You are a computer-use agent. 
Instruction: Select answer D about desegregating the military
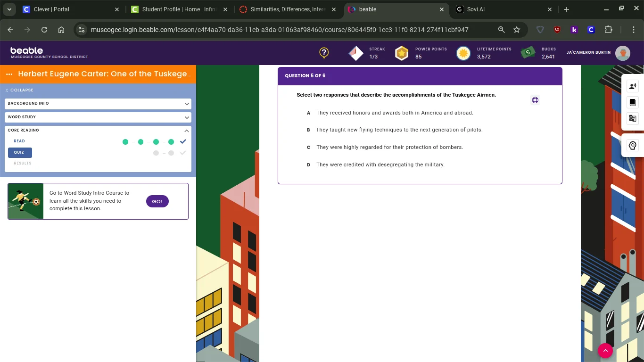click(375, 165)
